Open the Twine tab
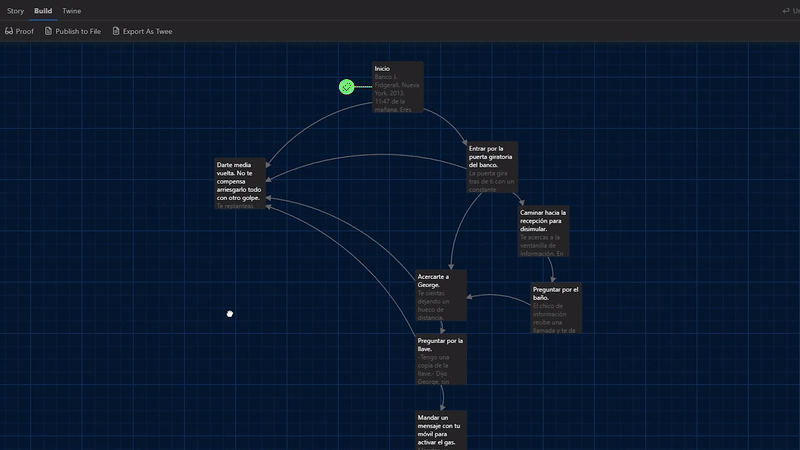The image size is (800, 450). coord(72,11)
